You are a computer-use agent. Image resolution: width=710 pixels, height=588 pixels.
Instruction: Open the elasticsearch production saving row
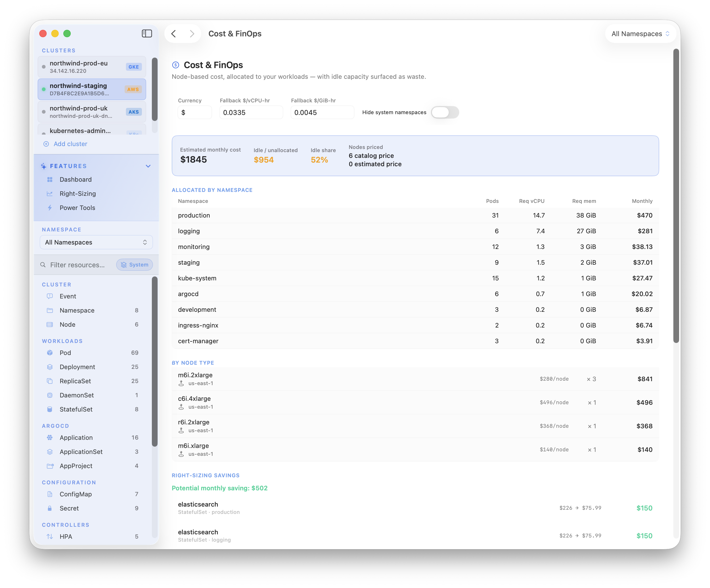[x=415, y=508]
